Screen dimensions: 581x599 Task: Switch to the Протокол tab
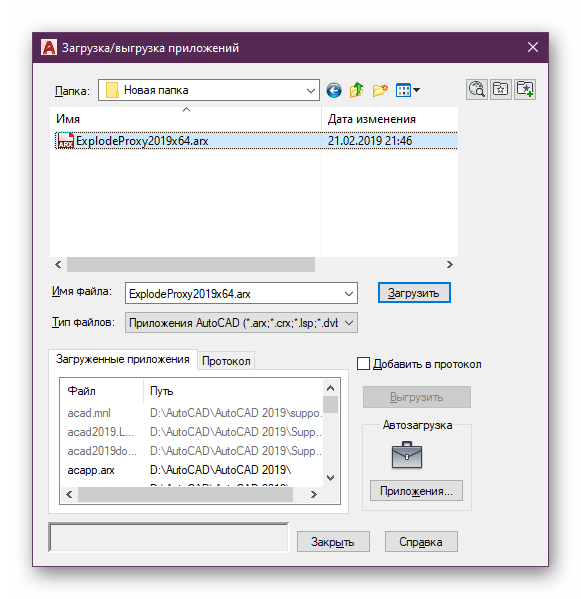(226, 361)
